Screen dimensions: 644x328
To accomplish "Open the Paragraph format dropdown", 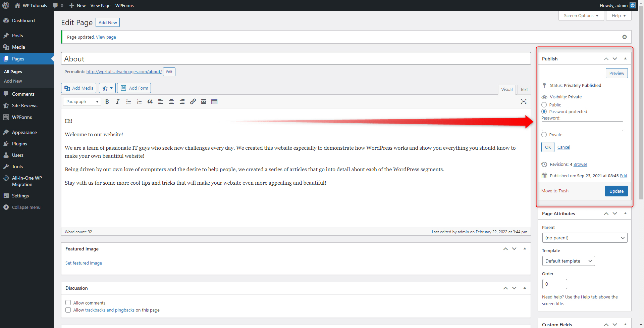I will point(82,101).
